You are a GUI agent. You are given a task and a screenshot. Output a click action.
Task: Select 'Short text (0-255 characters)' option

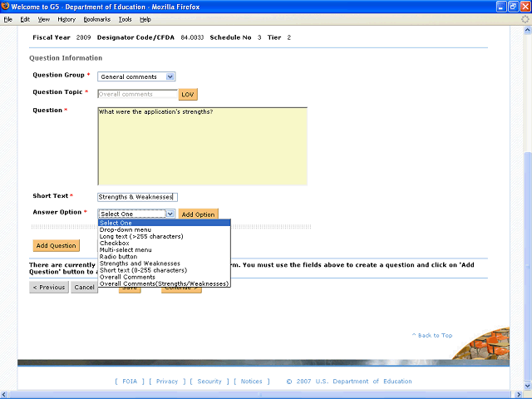(165, 270)
